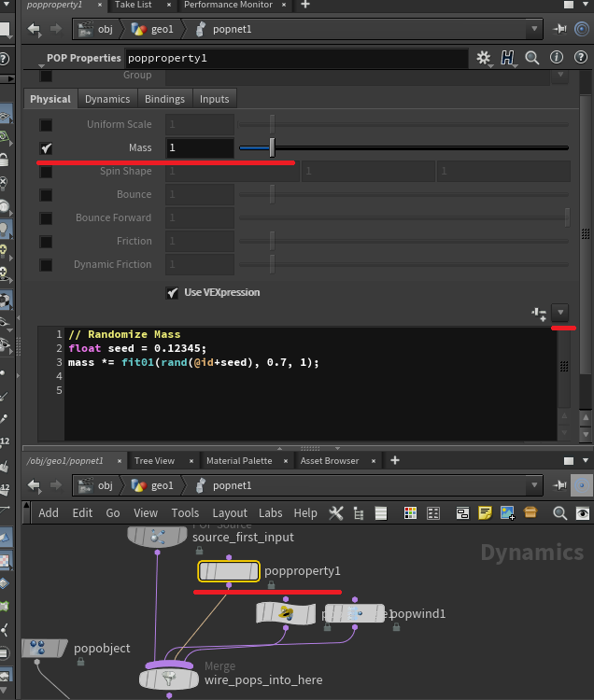
Task: Enable the Friction checkbox
Action: (x=46, y=242)
